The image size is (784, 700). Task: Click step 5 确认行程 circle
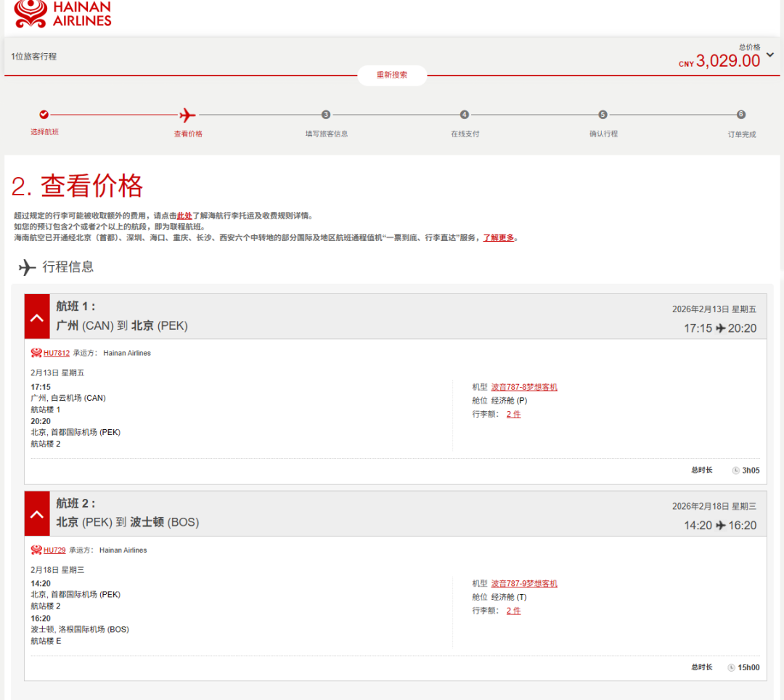pos(603,115)
